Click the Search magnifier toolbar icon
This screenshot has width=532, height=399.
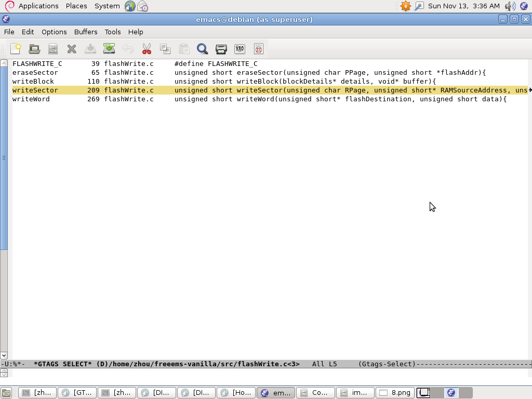[202, 49]
